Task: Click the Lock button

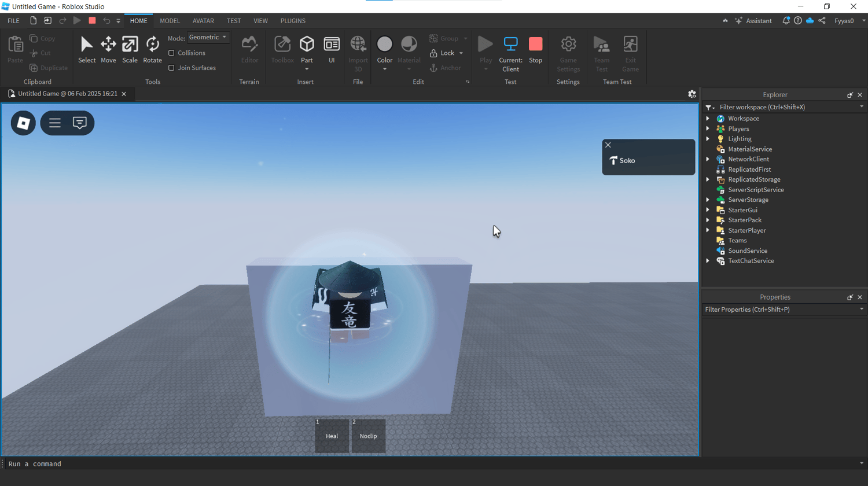Action: 442,53
